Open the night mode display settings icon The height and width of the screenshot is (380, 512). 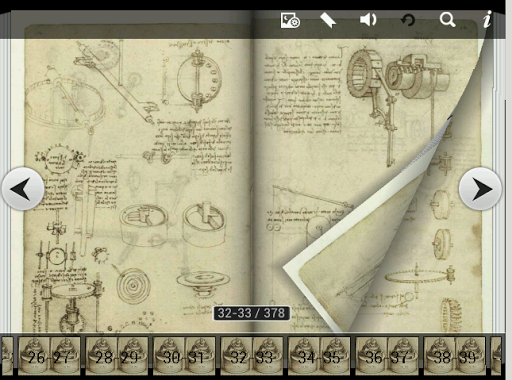(290, 20)
